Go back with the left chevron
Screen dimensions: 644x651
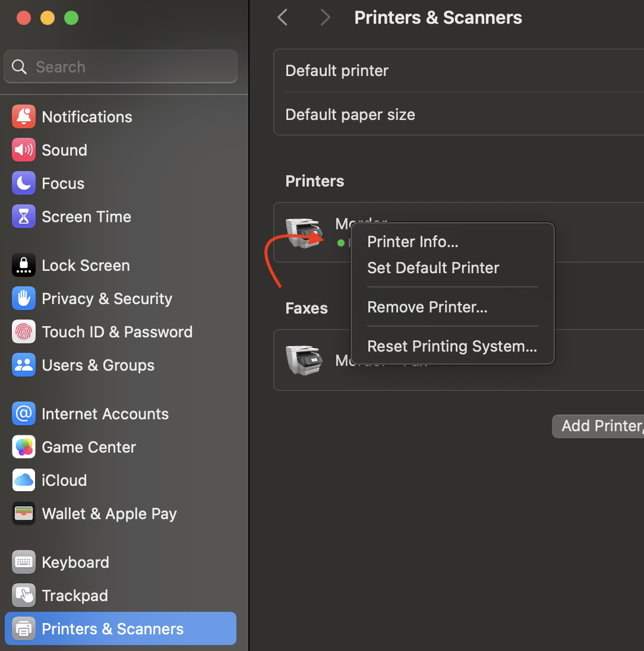tap(283, 18)
